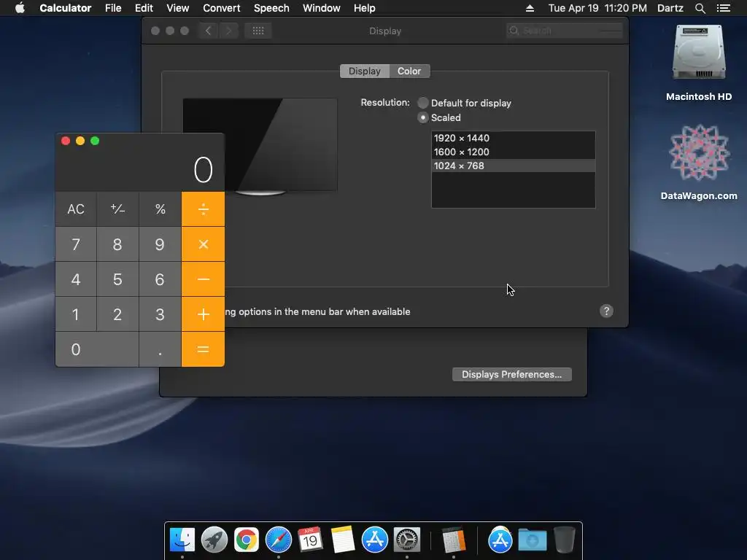
Task: Open the Notes app in the Dock
Action: click(x=343, y=540)
